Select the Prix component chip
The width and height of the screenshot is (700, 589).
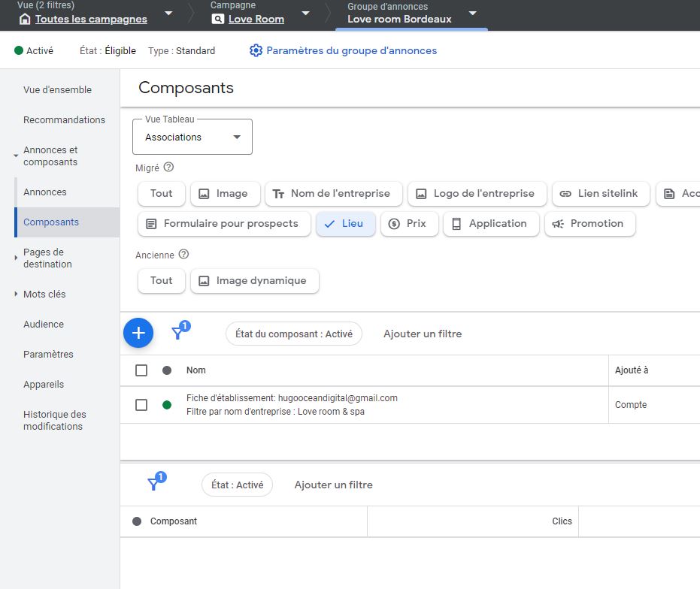[x=409, y=224]
